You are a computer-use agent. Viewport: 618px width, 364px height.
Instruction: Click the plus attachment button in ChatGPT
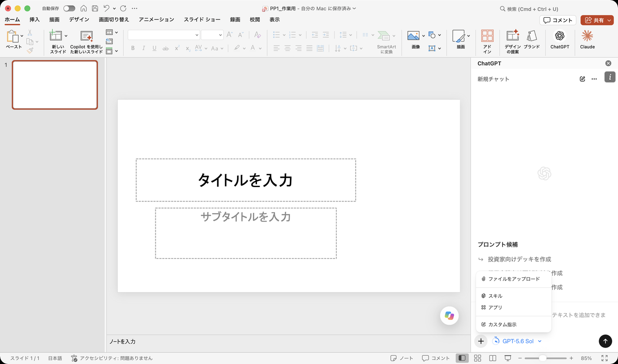click(481, 341)
